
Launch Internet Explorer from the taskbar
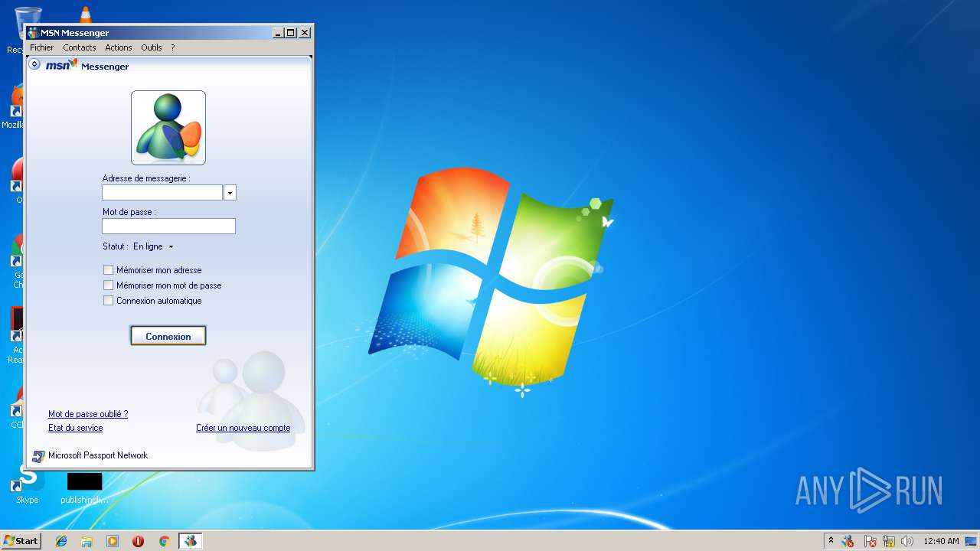point(61,541)
